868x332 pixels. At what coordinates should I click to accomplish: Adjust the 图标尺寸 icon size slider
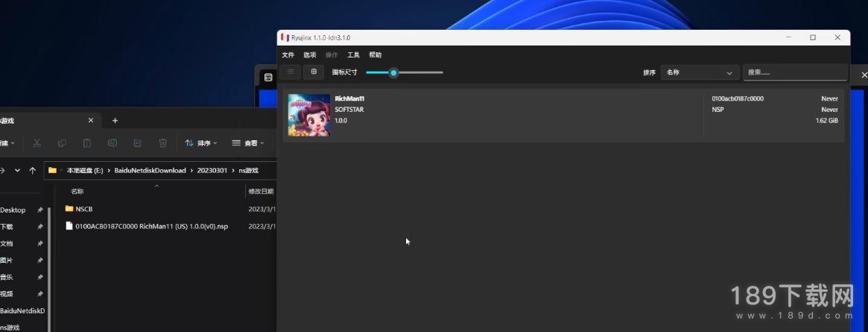404,72
